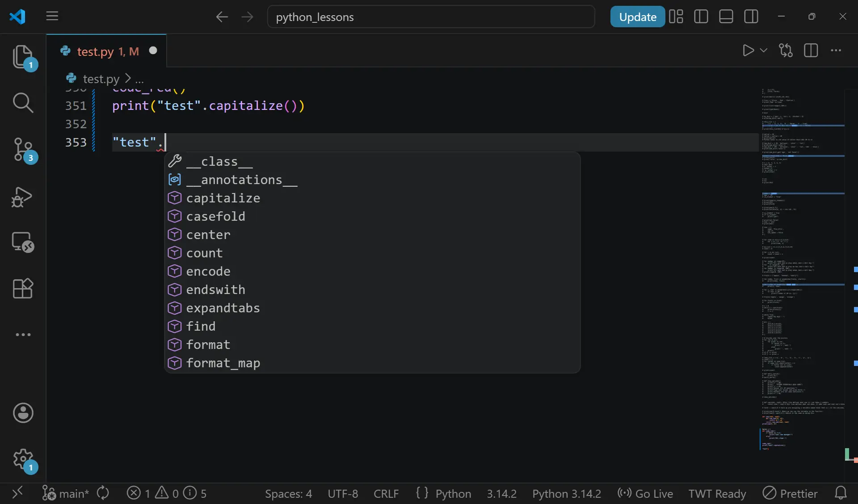Click the print capitalize code line
The width and height of the screenshot is (858, 504).
coord(208,106)
